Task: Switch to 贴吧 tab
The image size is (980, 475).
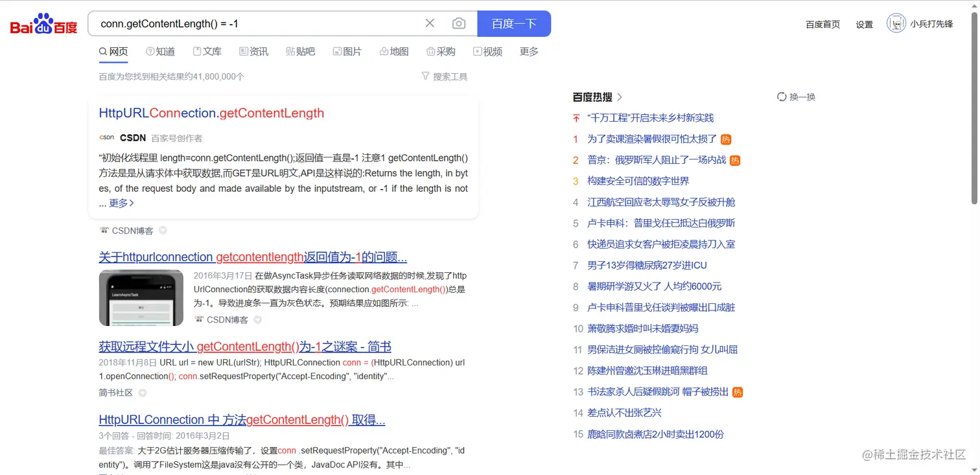Action: tap(301, 52)
